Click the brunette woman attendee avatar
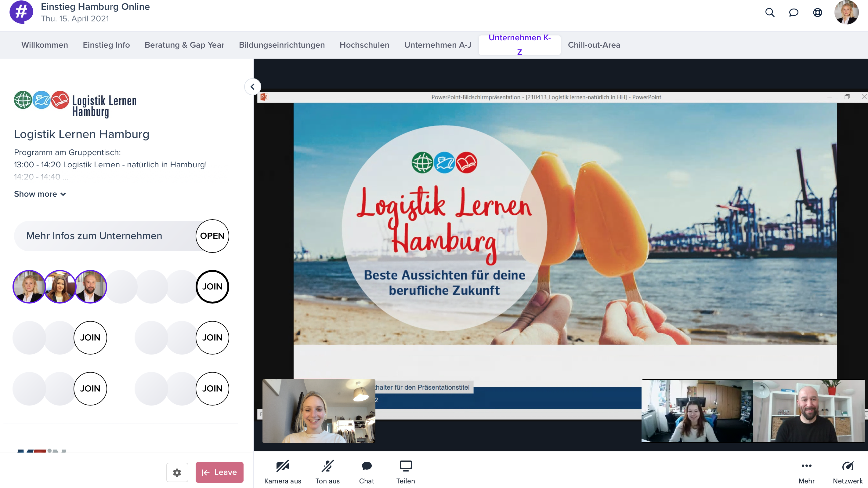The image size is (868, 488). [x=60, y=287]
